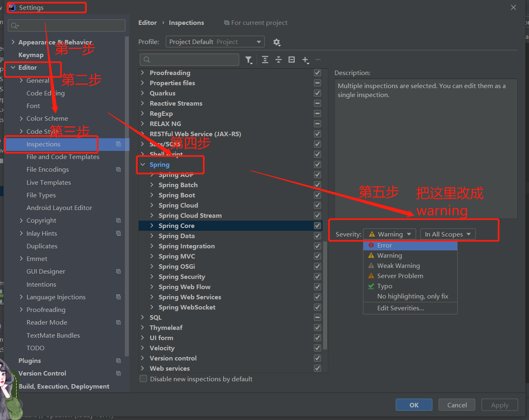
Task: Click the Collapse All inspections icon
Action: tap(279, 60)
